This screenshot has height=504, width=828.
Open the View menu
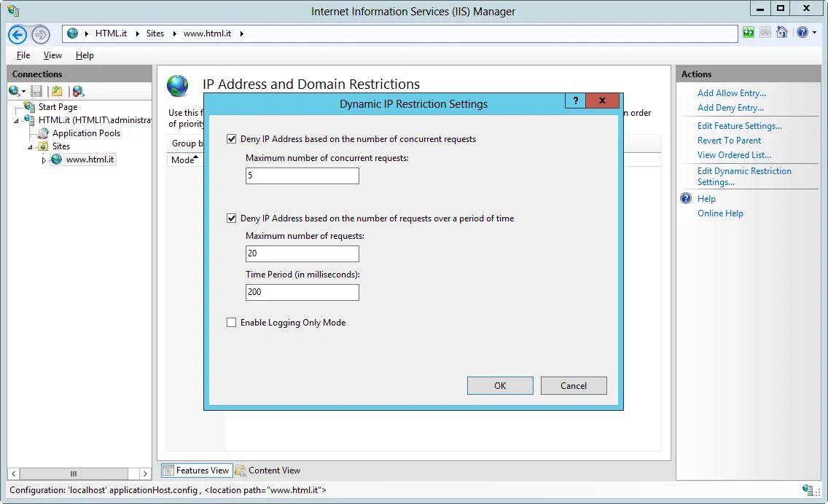[x=52, y=55]
